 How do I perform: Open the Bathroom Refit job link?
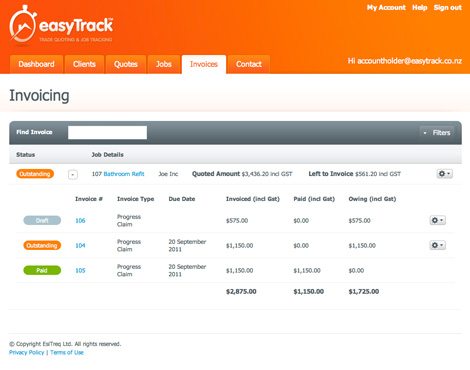tap(124, 174)
